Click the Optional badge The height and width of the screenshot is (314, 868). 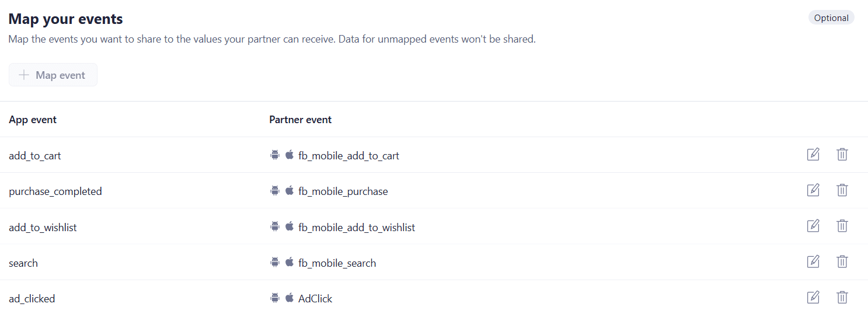click(831, 18)
